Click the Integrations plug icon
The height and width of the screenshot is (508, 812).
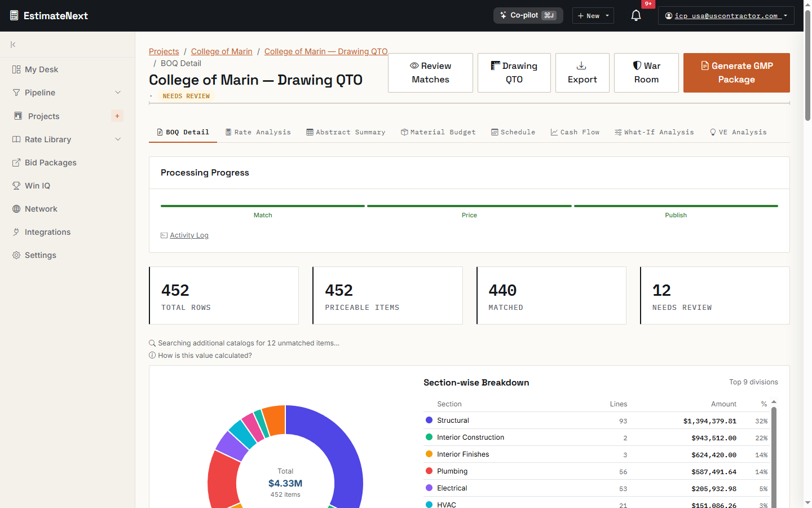click(16, 232)
